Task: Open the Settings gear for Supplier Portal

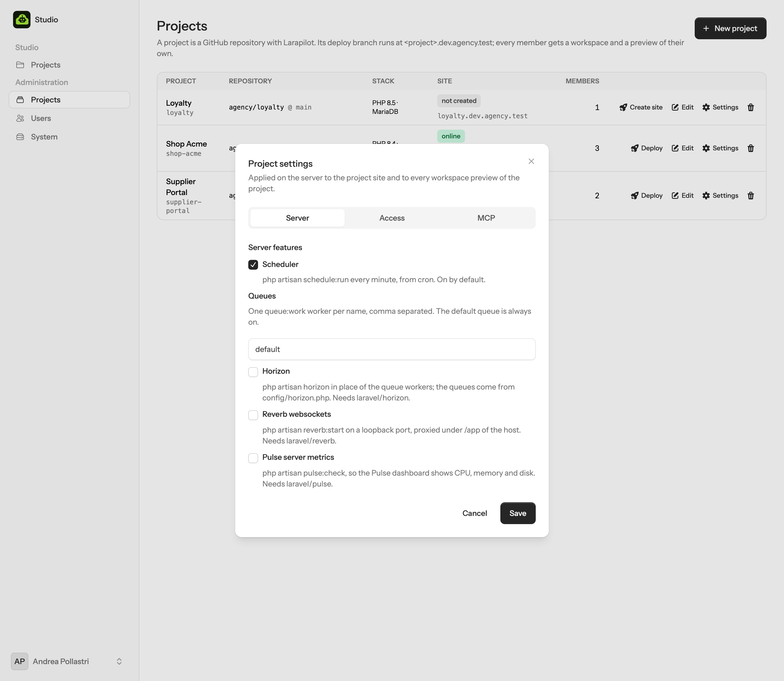Action: click(706, 196)
